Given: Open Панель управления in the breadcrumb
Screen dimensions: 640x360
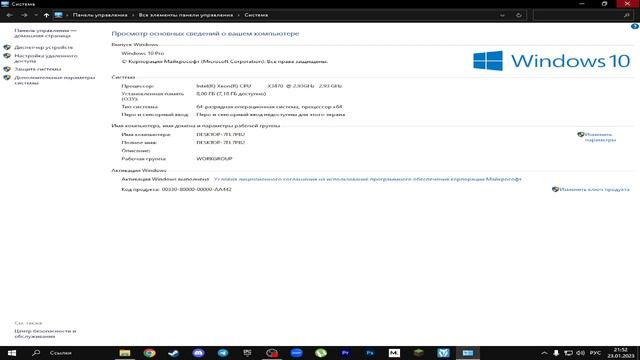Looking at the screenshot, I should (x=100, y=15).
